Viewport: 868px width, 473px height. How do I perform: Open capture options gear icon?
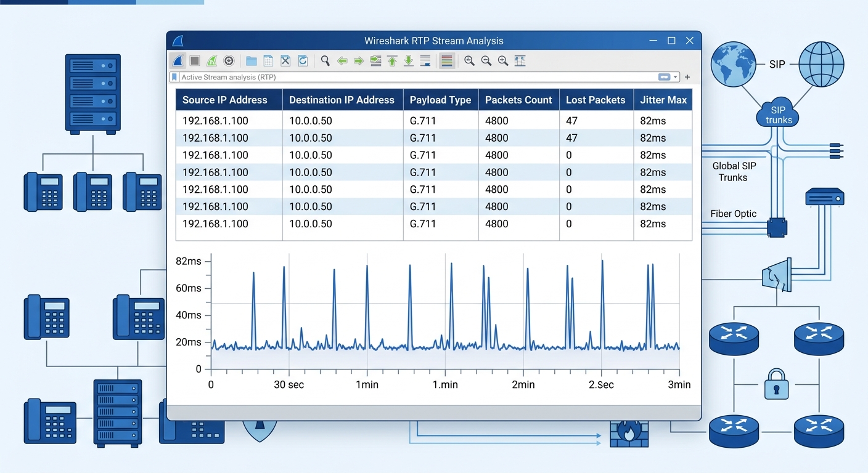pos(229,60)
